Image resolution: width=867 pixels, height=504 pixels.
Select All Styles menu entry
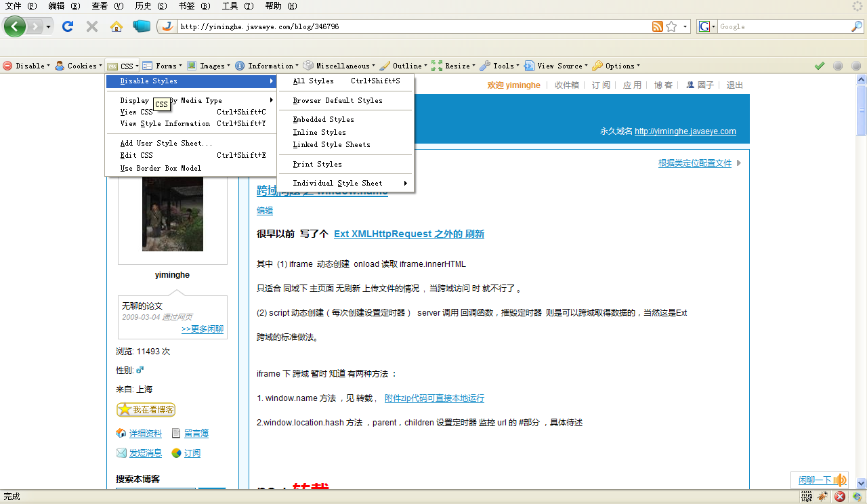313,81
